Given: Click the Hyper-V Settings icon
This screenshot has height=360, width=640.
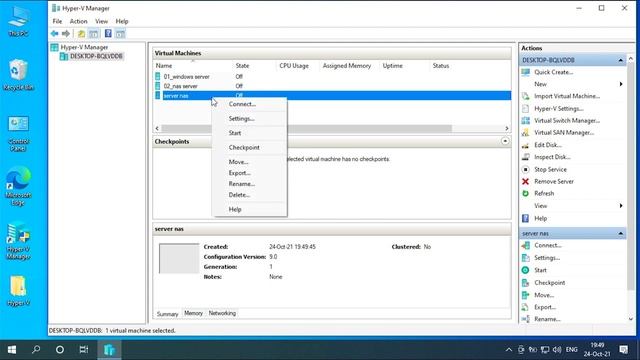Looking at the screenshot, I should click(x=526, y=109).
